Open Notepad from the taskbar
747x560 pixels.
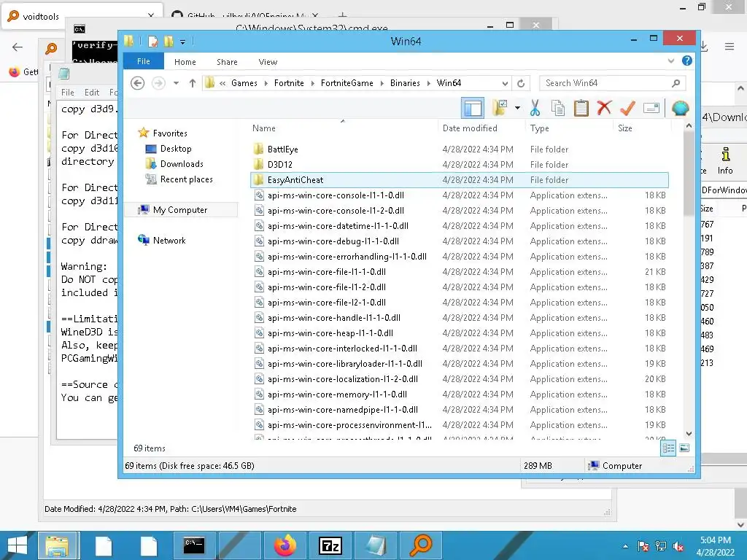point(376,545)
